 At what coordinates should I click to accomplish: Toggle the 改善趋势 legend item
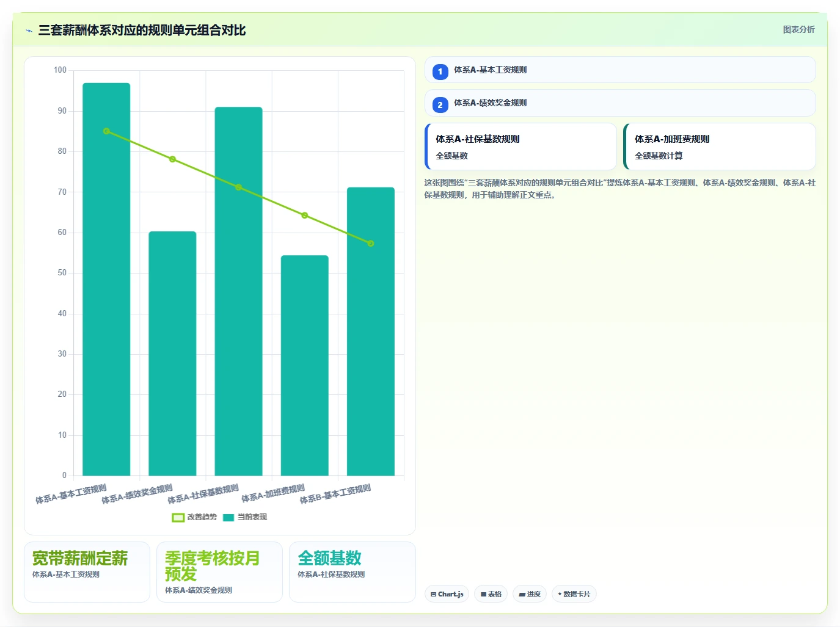pos(194,517)
